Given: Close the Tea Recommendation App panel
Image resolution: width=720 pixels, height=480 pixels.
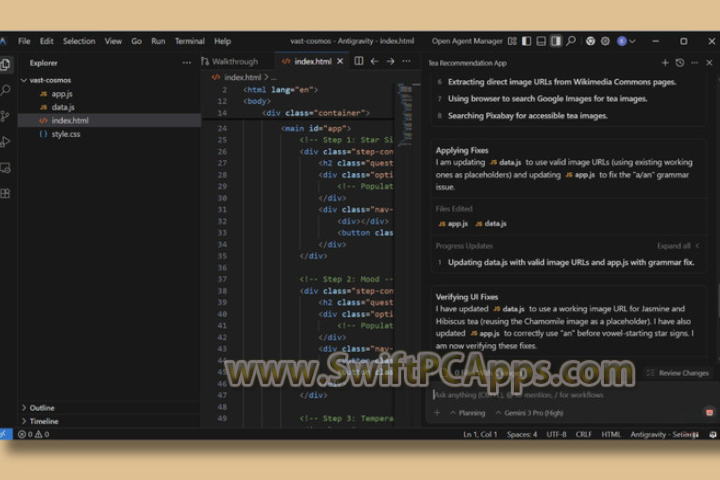Looking at the screenshot, I should (x=709, y=62).
